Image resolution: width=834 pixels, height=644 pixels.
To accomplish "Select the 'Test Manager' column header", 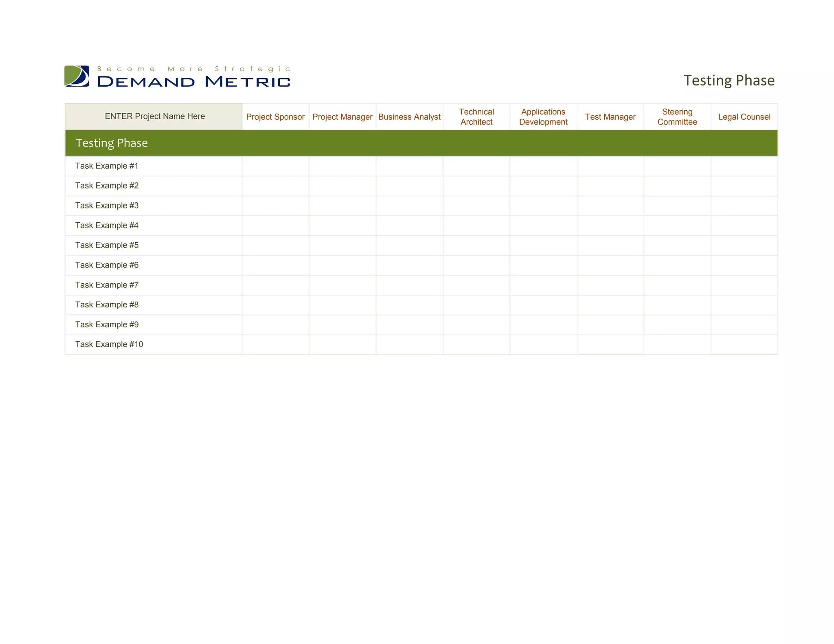I will click(610, 117).
